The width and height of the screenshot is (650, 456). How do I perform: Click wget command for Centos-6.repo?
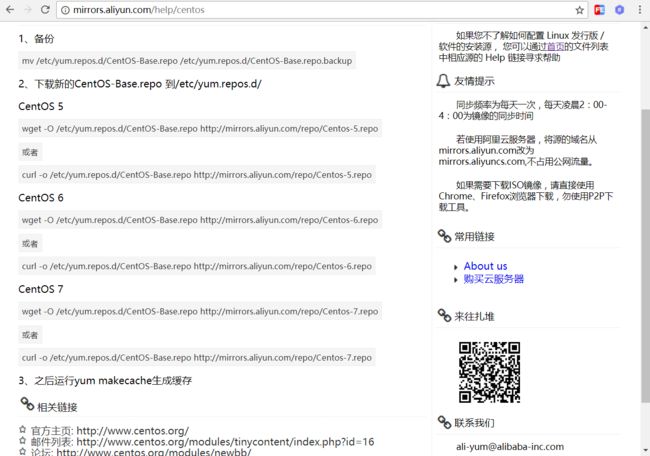[x=200, y=220]
